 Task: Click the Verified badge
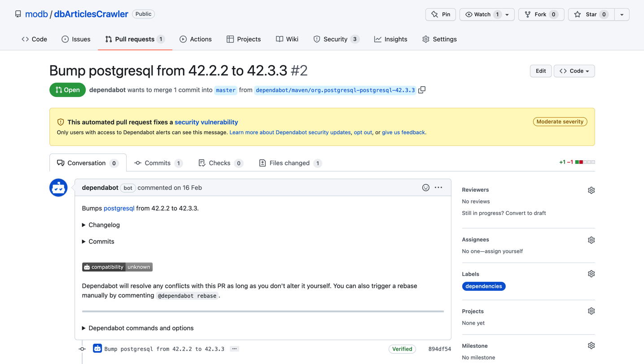[402, 349]
